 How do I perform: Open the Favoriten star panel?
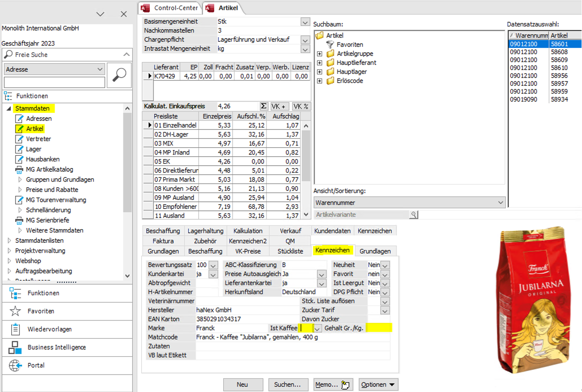[40, 311]
